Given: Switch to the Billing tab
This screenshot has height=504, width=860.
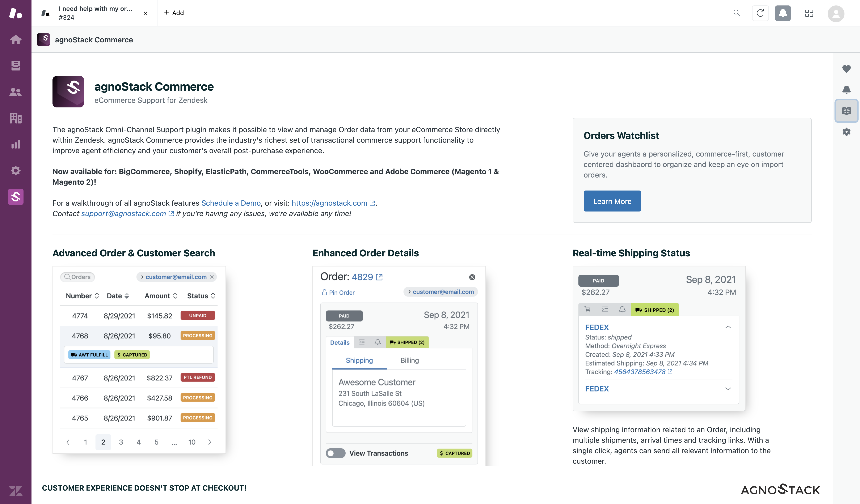Looking at the screenshot, I should click(x=410, y=360).
